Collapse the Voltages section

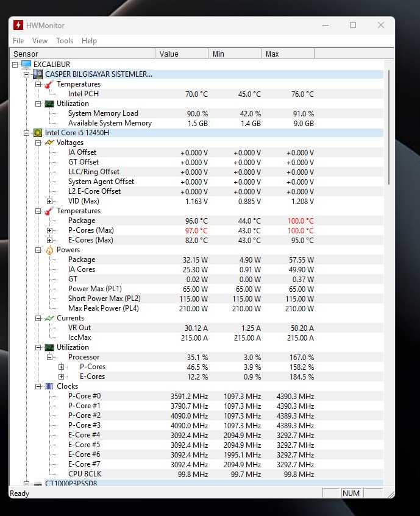(38, 143)
